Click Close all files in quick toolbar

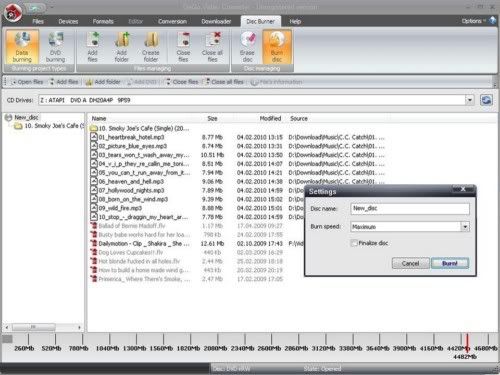[224, 82]
